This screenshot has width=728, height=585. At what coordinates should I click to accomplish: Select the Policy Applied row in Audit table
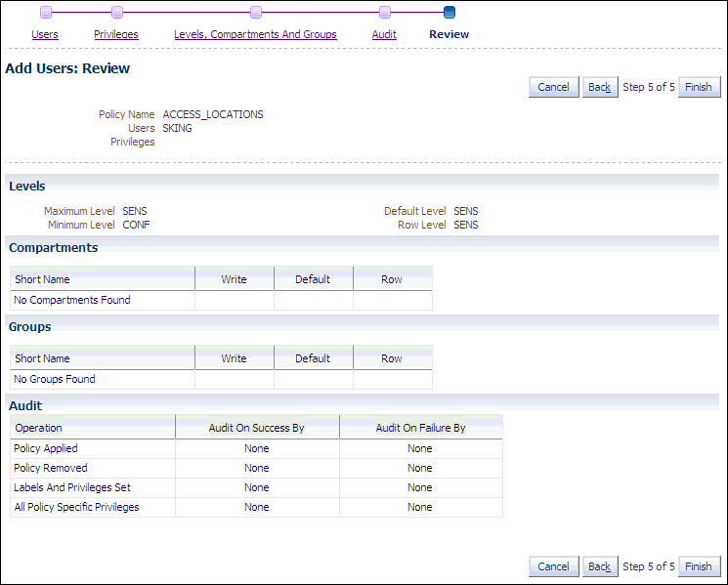[45, 449]
